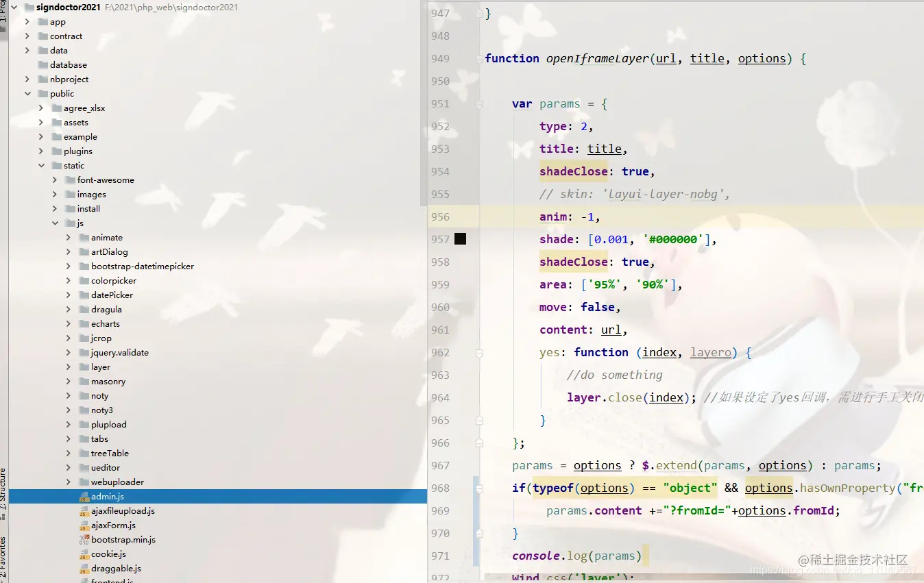Click the signdoctor2021 project folder icon

point(29,8)
